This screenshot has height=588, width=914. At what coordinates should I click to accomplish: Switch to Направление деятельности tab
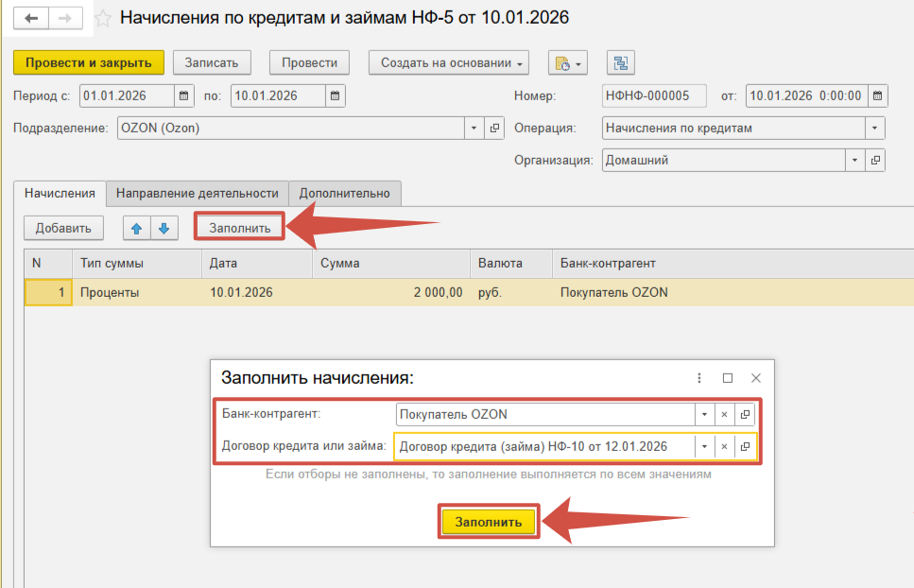click(197, 193)
